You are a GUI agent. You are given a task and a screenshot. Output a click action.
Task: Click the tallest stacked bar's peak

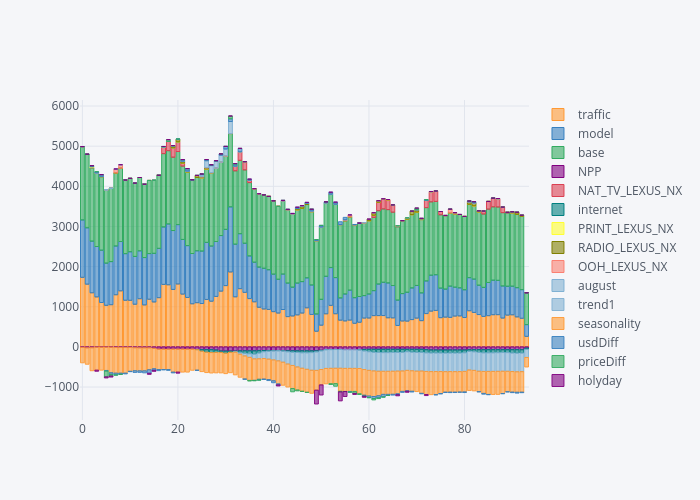coord(230,116)
